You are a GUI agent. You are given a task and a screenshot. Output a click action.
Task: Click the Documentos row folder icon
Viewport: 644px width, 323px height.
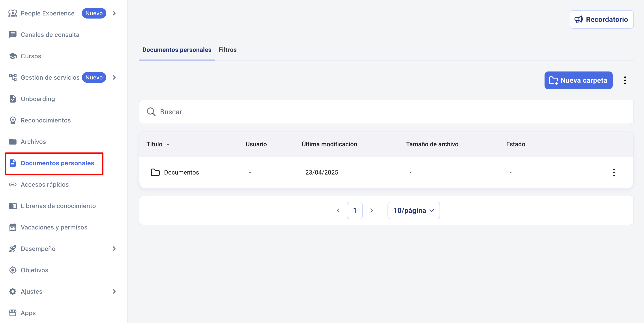pos(155,173)
